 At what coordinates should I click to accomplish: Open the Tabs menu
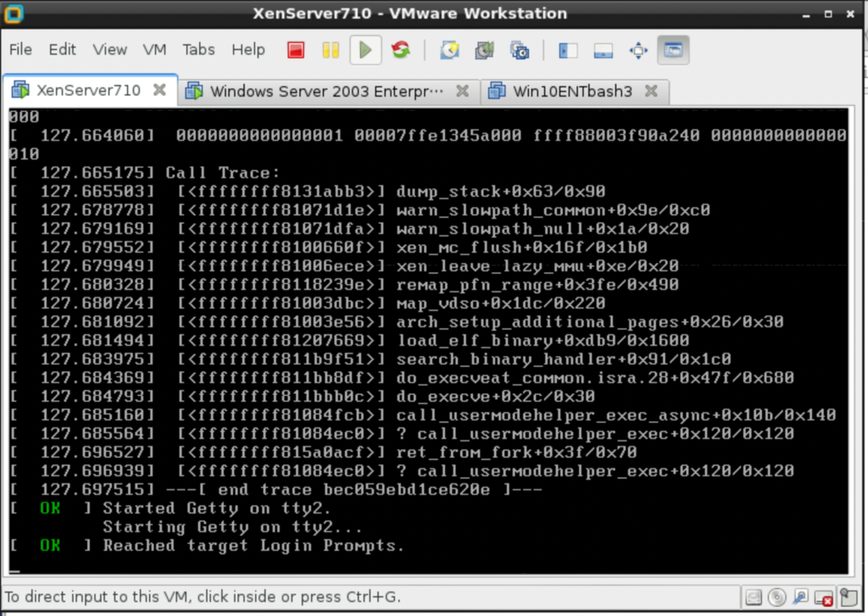(198, 49)
